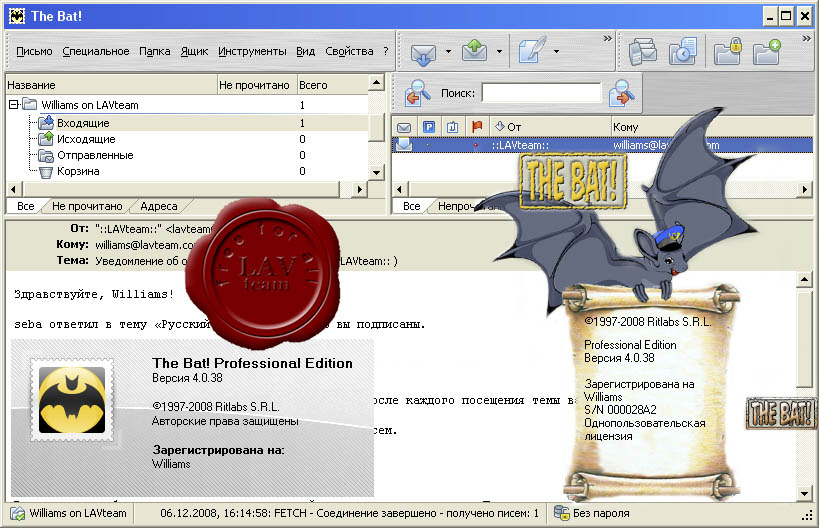This screenshot has width=819, height=528.
Task: Click the create new message pen icon
Action: 532,50
